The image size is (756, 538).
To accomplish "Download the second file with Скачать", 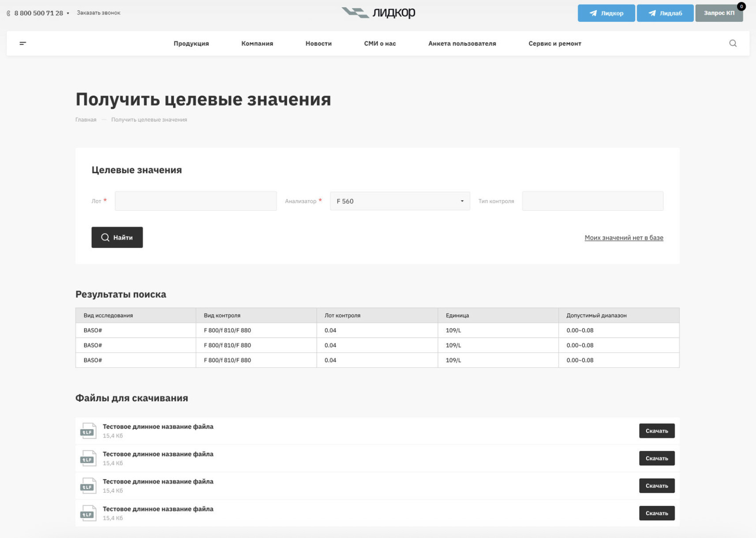I will click(656, 458).
